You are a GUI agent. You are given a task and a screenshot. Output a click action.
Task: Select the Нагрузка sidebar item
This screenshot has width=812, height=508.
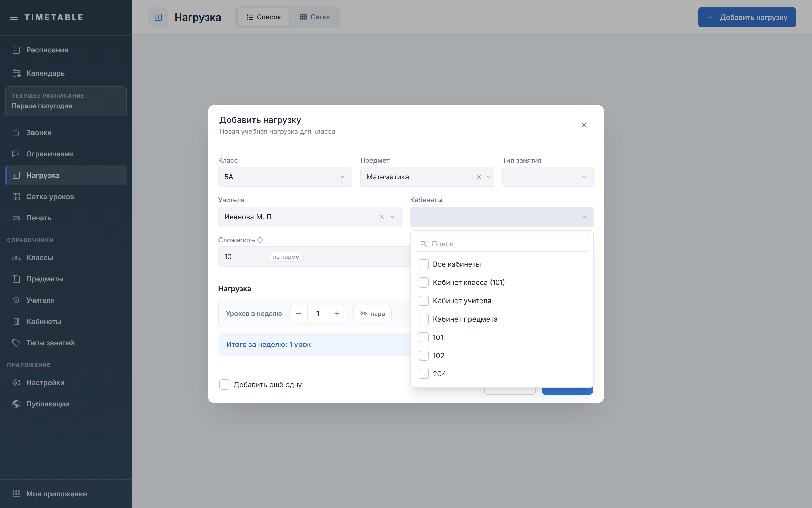coord(66,175)
